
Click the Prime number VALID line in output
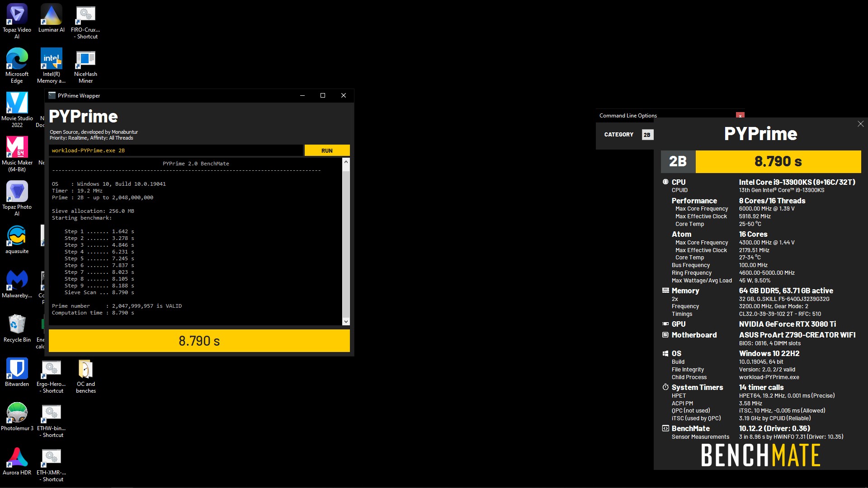point(117,306)
